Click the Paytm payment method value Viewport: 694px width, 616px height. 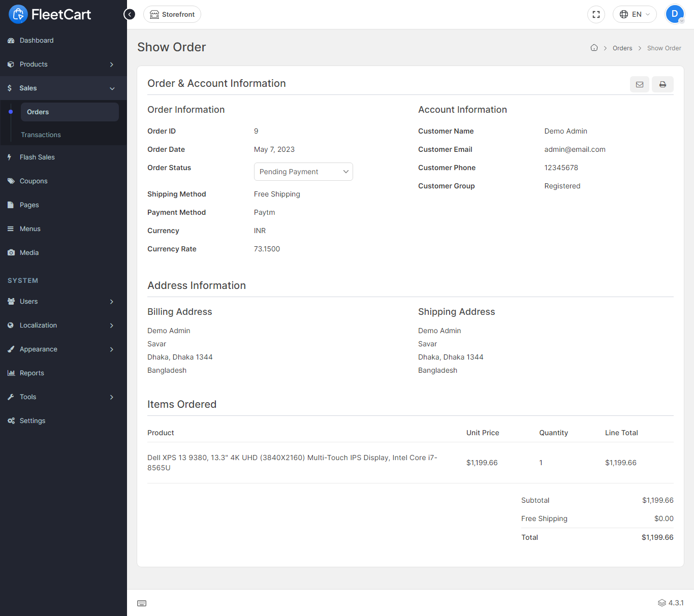tap(264, 212)
